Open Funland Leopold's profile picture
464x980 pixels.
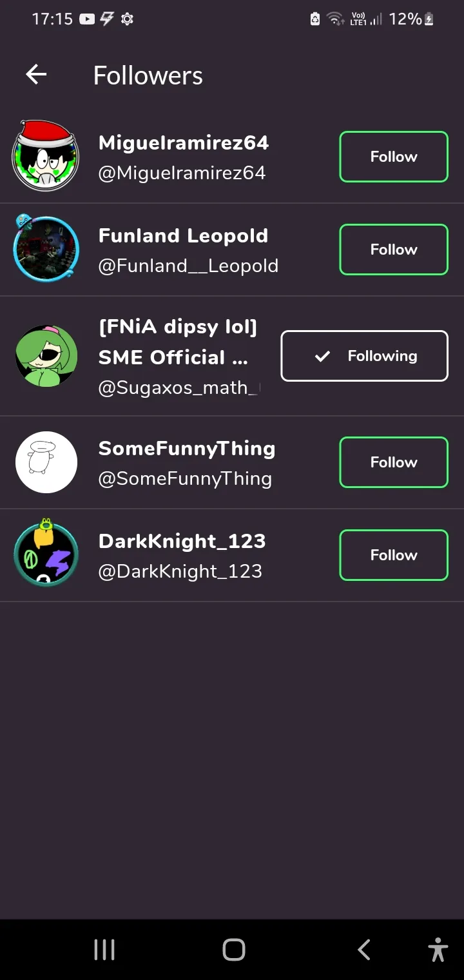click(x=46, y=250)
